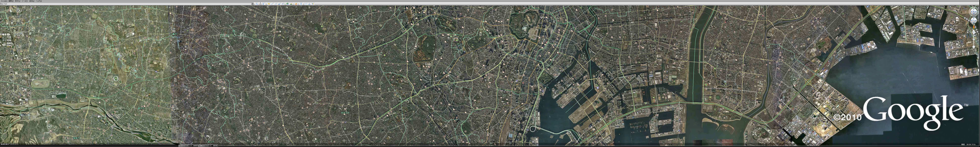The width and height of the screenshot is (980, 147).
Task: Add a placemark with the pushpin icon
Action: coord(269,4)
